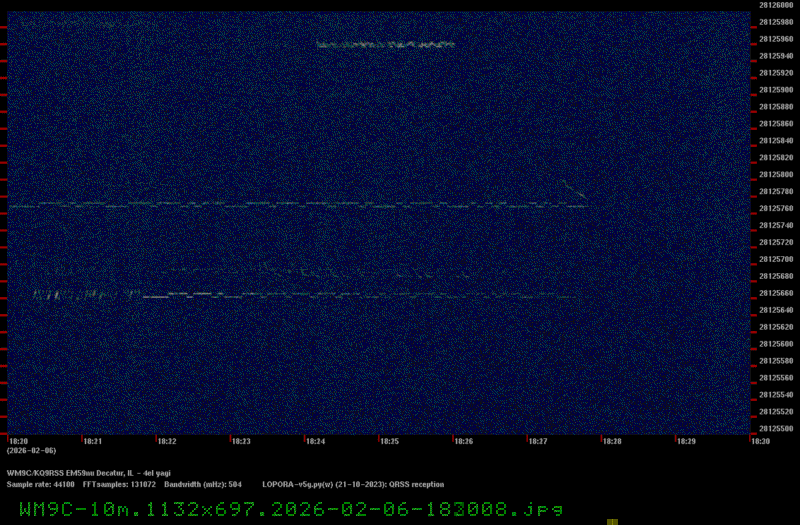This screenshot has height=525, width=800.
Task: Click the 18:29 time axis marker
Action: [x=686, y=441]
